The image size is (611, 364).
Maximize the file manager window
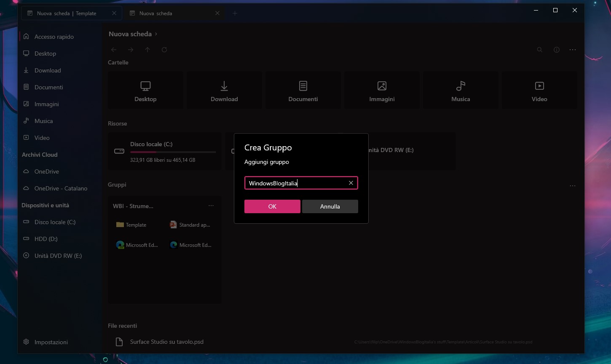click(x=555, y=10)
